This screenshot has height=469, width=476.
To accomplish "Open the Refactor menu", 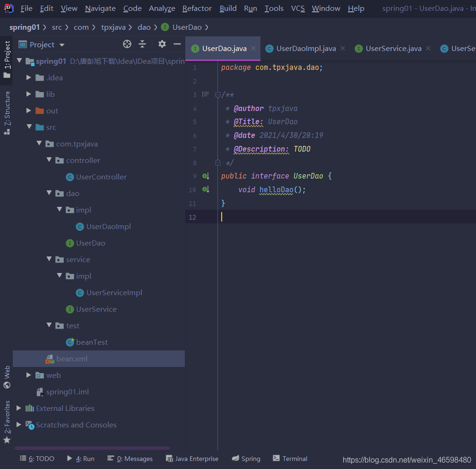I will pos(197,9).
